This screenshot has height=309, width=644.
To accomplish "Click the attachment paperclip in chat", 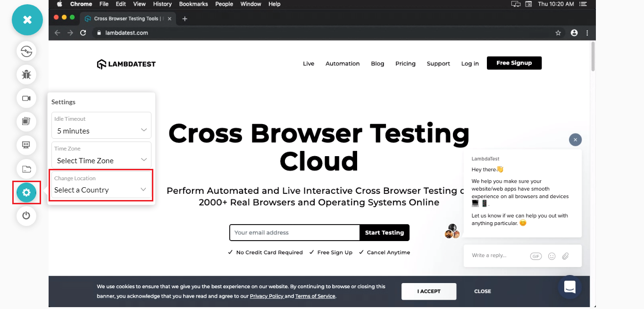I will 565,256.
